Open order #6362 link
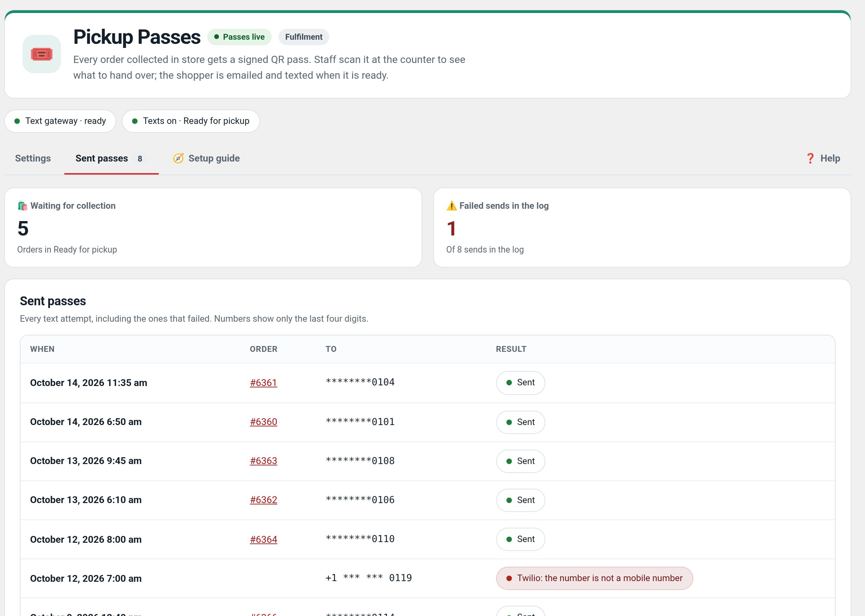The image size is (865, 616). 263,500
